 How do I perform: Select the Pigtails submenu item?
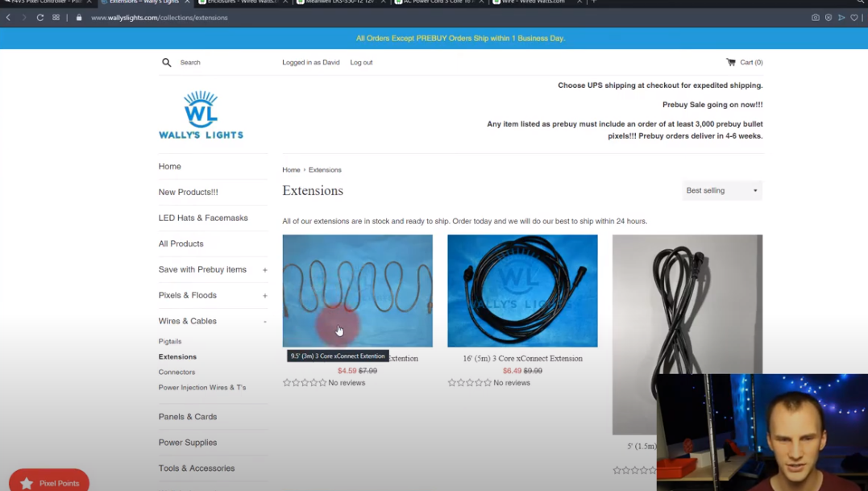170,342
